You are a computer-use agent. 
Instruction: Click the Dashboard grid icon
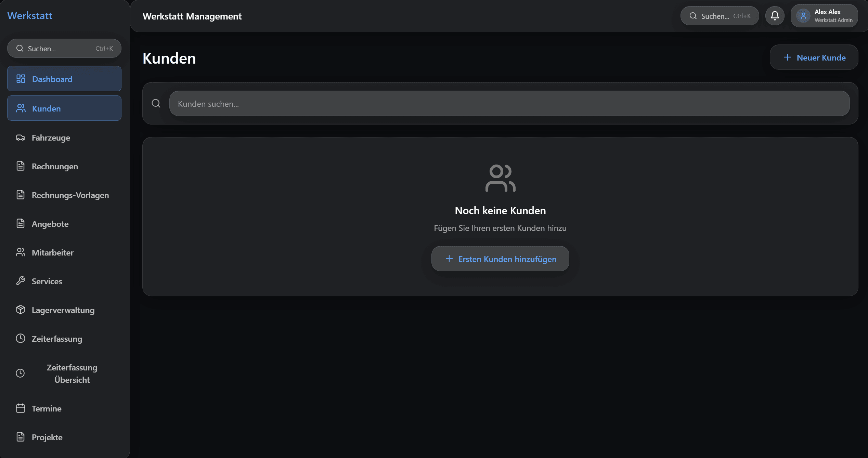[21, 79]
